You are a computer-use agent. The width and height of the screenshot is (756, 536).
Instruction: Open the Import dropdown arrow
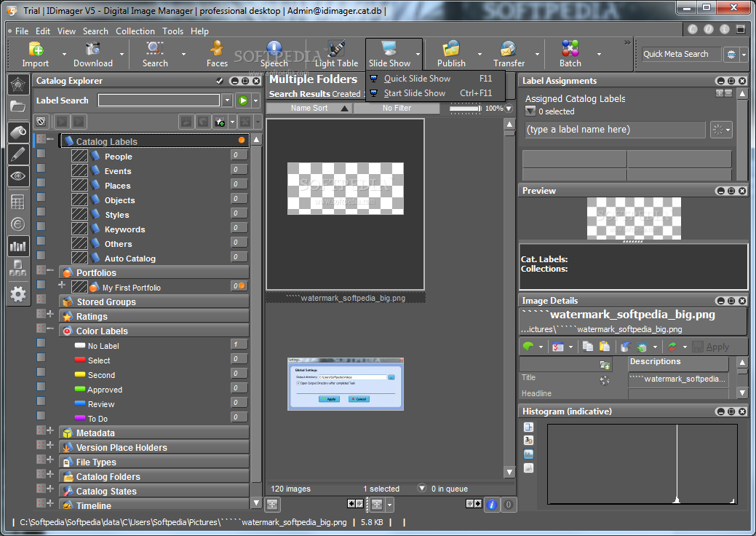tap(64, 54)
